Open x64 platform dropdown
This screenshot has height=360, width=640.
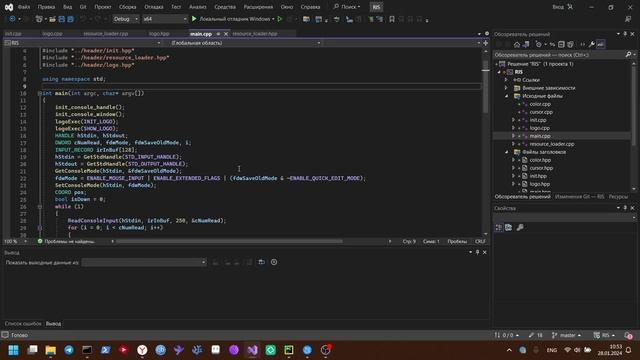pyautogui.click(x=164, y=19)
